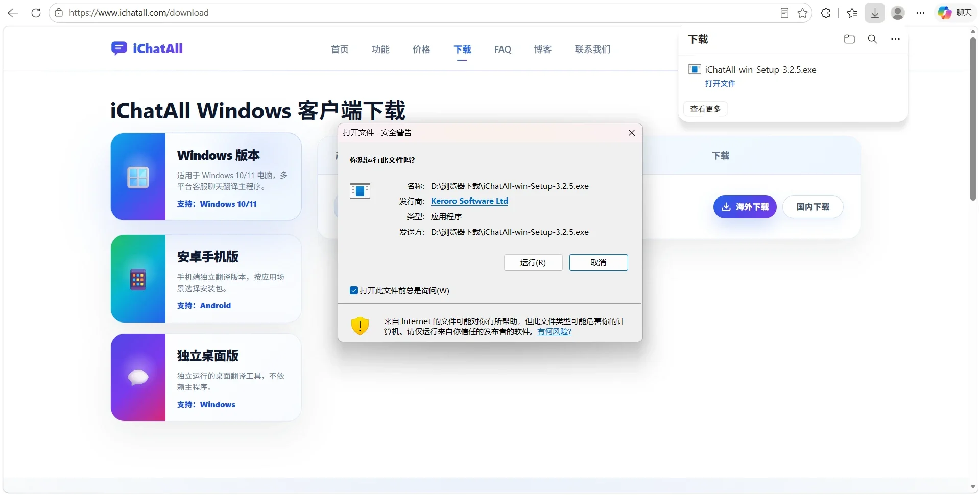Viewport: 980px width, 495px height.
Task: Click the iChatAll logo
Action: pos(147,48)
